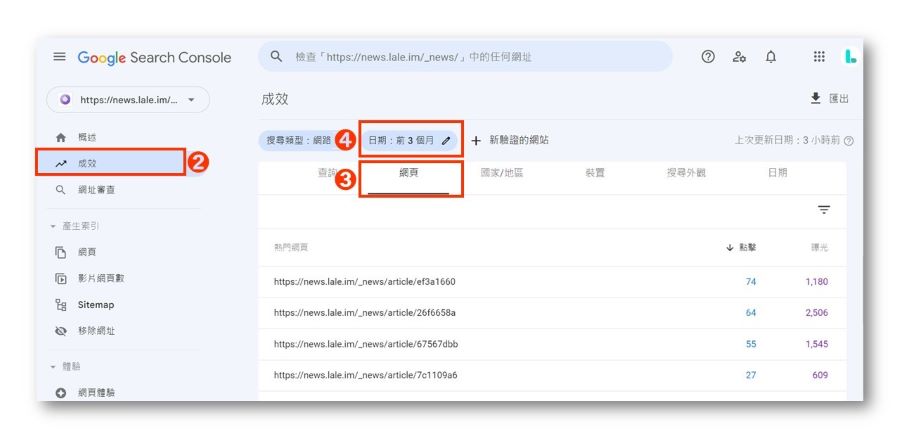Click the 609 impressions value

[820, 375]
